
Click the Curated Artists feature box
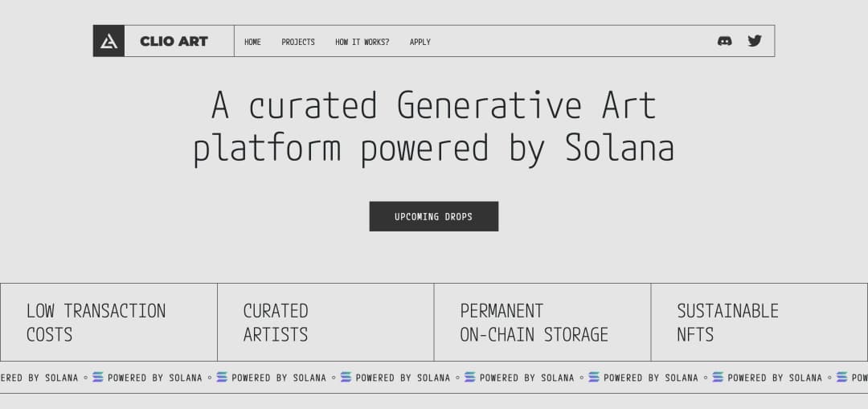pos(325,322)
